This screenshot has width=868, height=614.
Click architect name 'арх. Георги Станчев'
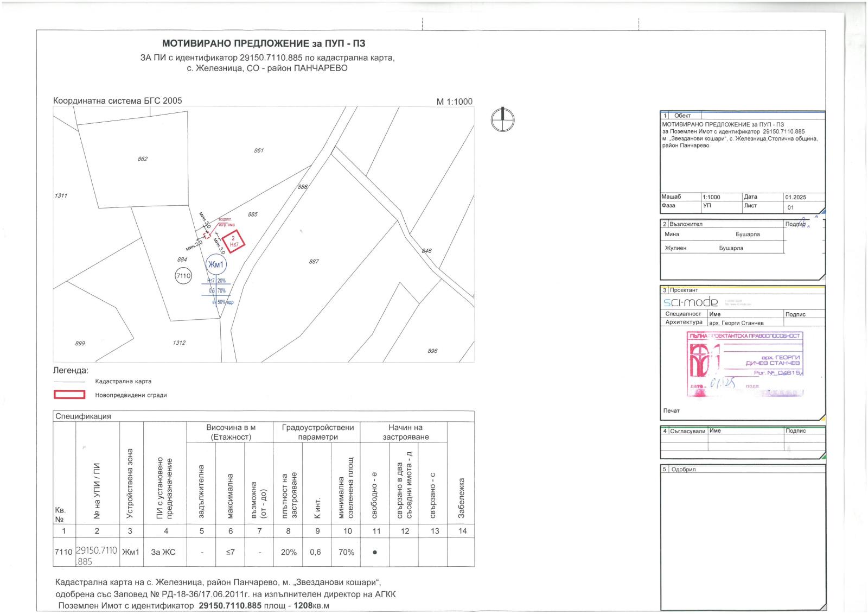click(x=736, y=322)
